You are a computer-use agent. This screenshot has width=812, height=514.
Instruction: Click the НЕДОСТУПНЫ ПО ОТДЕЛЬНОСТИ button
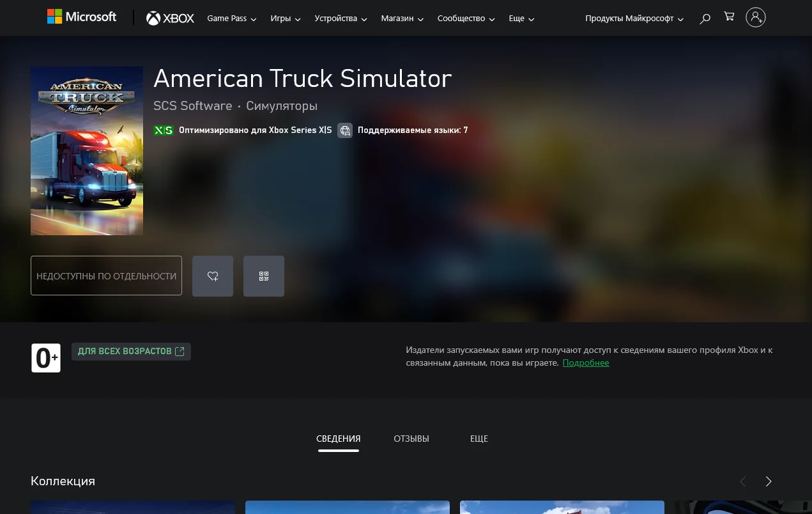[106, 276]
